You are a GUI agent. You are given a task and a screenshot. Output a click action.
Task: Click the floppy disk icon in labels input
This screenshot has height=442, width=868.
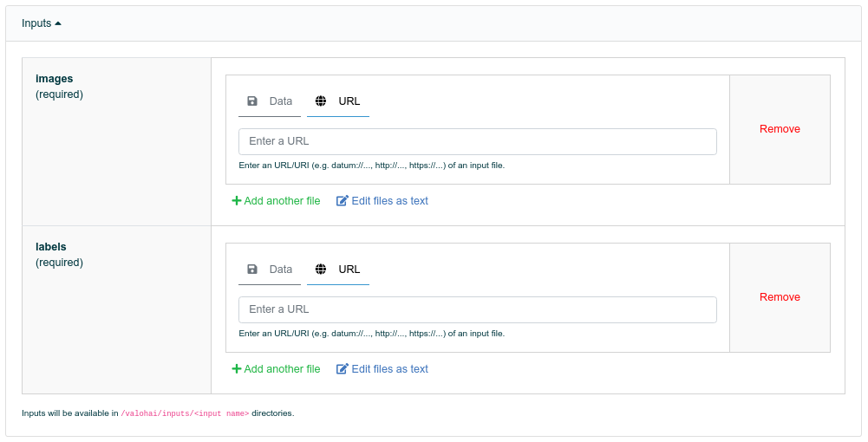coord(252,270)
